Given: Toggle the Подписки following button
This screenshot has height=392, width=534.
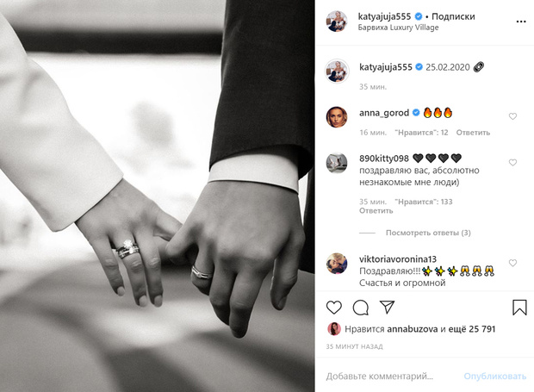Looking at the screenshot, I should [x=453, y=16].
